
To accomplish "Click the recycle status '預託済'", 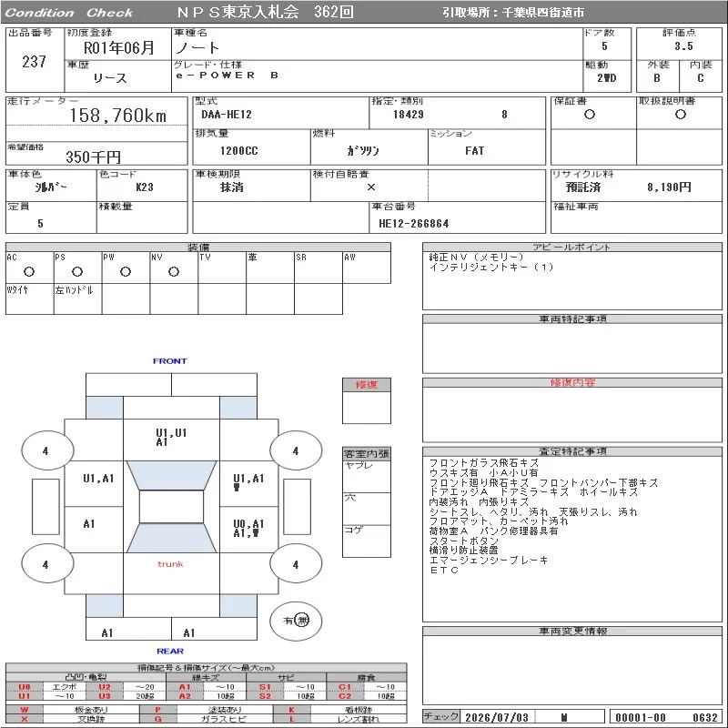I will pyautogui.click(x=583, y=187).
